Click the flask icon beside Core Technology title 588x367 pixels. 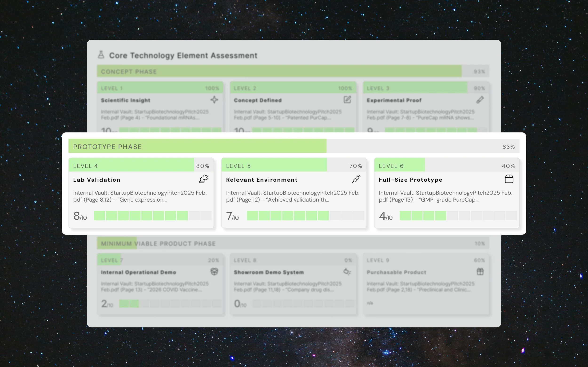tap(101, 55)
